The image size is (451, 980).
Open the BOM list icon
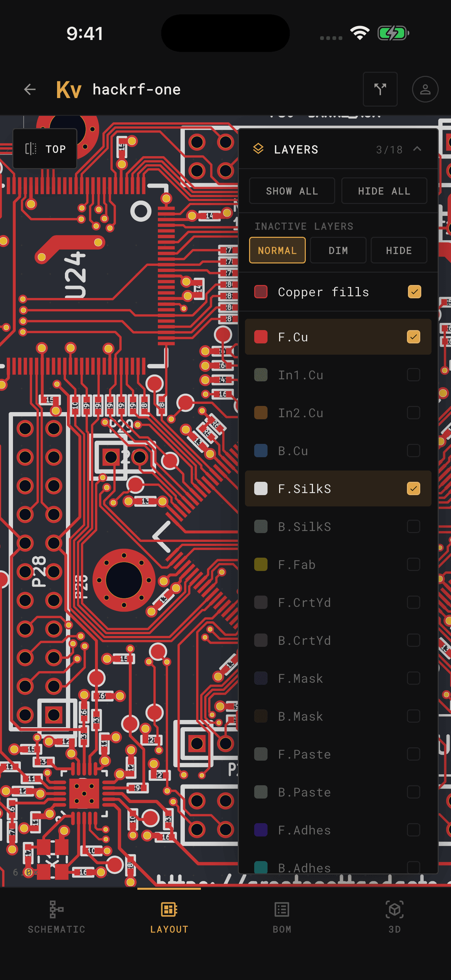click(x=282, y=910)
